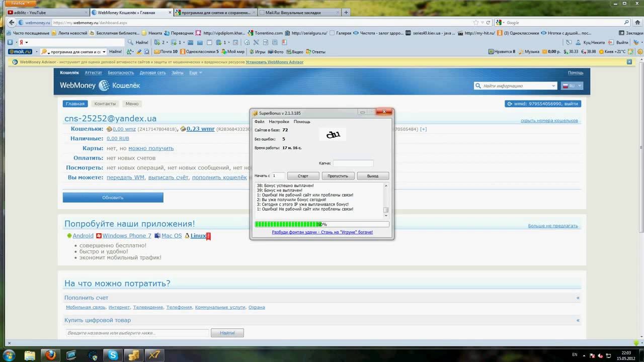Collapse the Купить цифровой товар section chevron

[578, 320]
